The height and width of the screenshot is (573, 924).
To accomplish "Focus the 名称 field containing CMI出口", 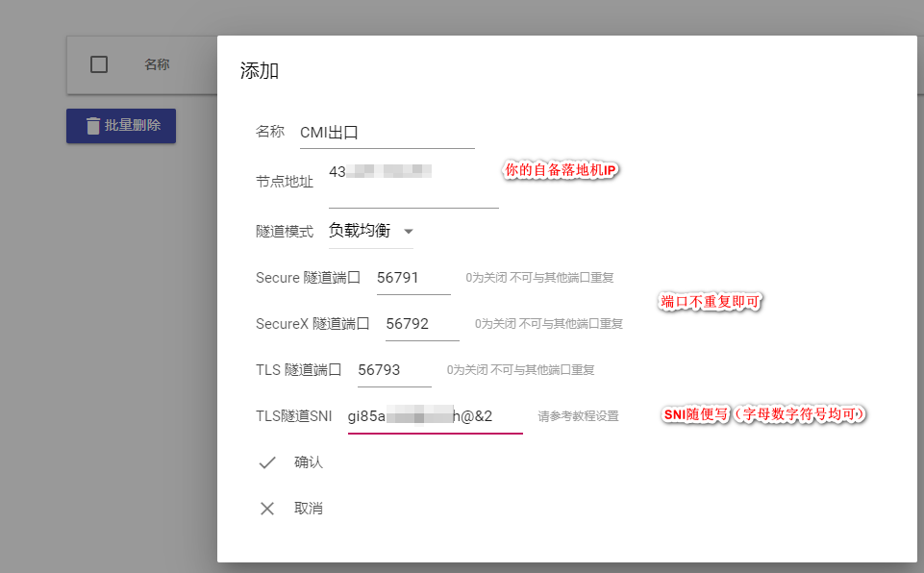I will click(x=387, y=133).
